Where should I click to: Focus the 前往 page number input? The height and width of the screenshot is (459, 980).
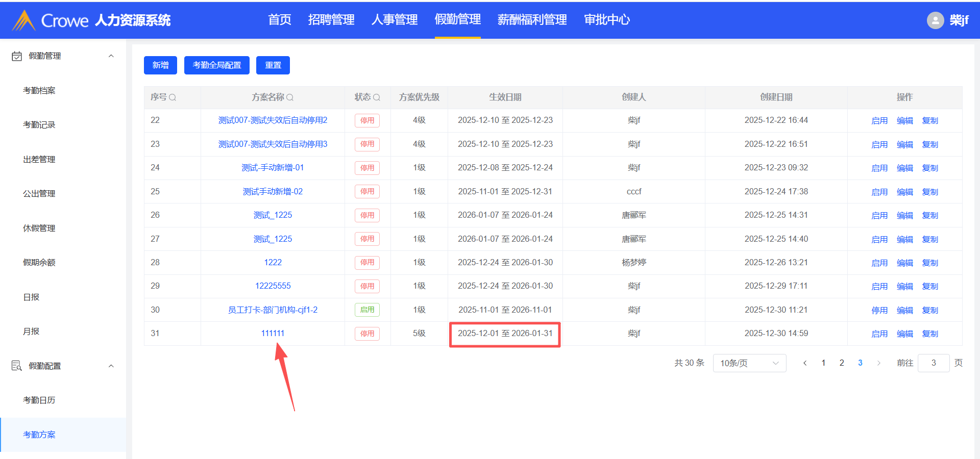pos(934,363)
